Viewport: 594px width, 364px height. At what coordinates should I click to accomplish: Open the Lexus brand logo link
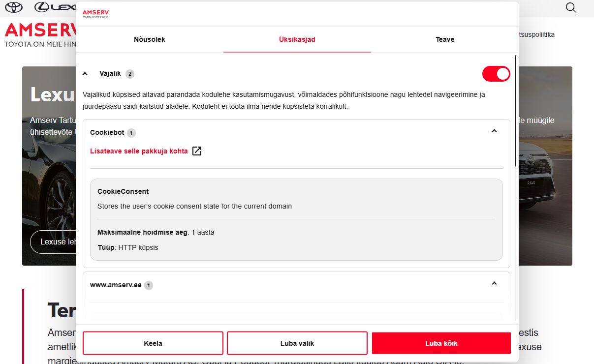click(55, 7)
